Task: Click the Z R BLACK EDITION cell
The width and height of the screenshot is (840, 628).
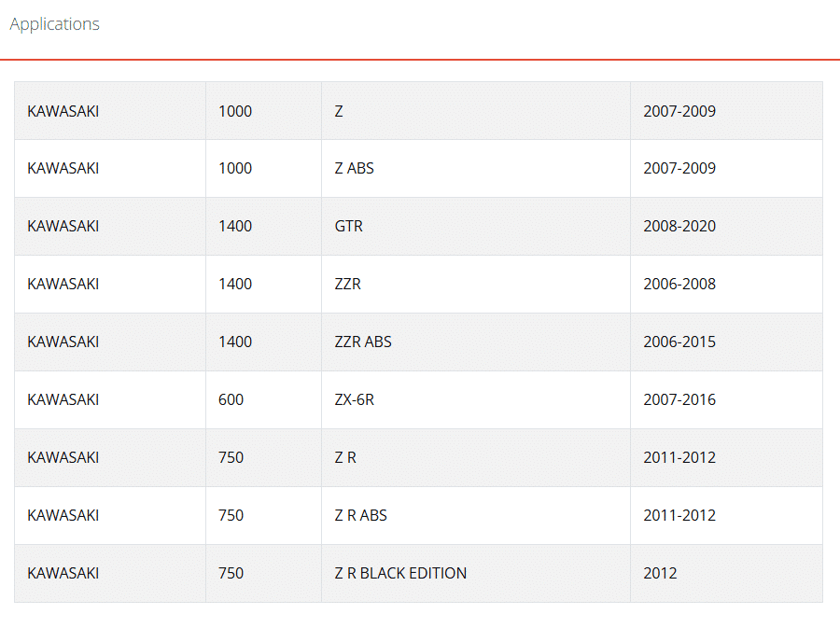Action: pos(400,573)
